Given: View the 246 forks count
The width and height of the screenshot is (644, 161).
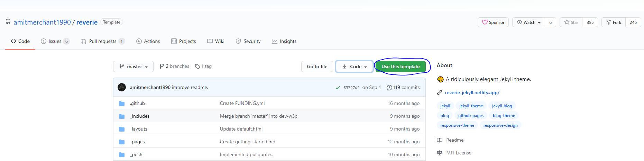Looking at the screenshot, I should tap(633, 22).
